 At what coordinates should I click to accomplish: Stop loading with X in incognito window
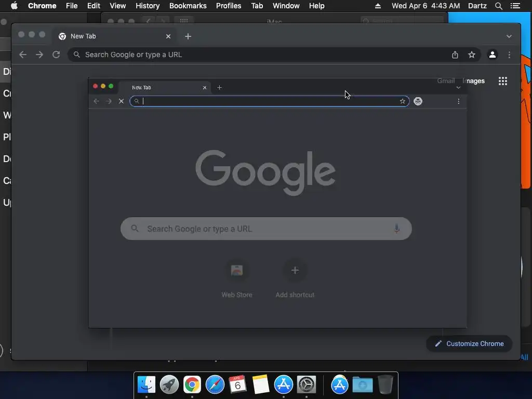click(x=121, y=101)
